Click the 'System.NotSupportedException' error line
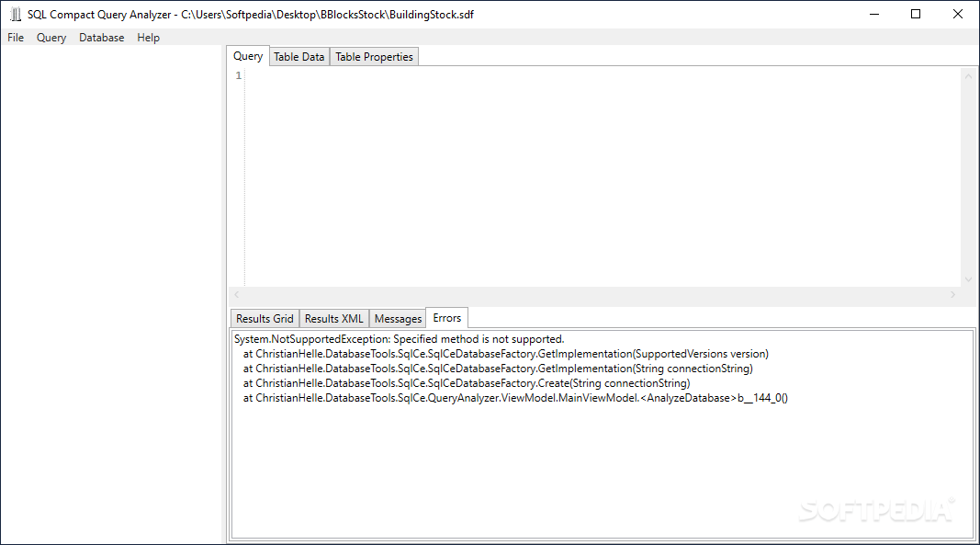This screenshot has width=980, height=545. click(399, 339)
